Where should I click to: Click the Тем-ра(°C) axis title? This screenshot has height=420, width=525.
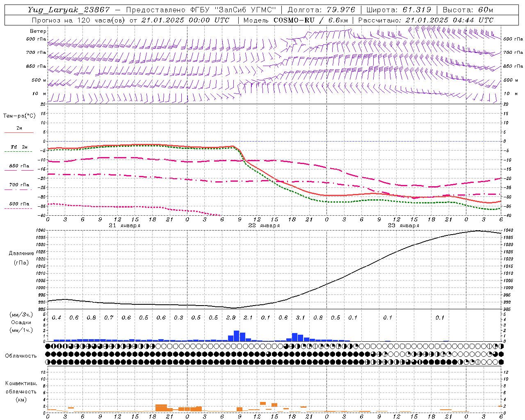(19, 116)
